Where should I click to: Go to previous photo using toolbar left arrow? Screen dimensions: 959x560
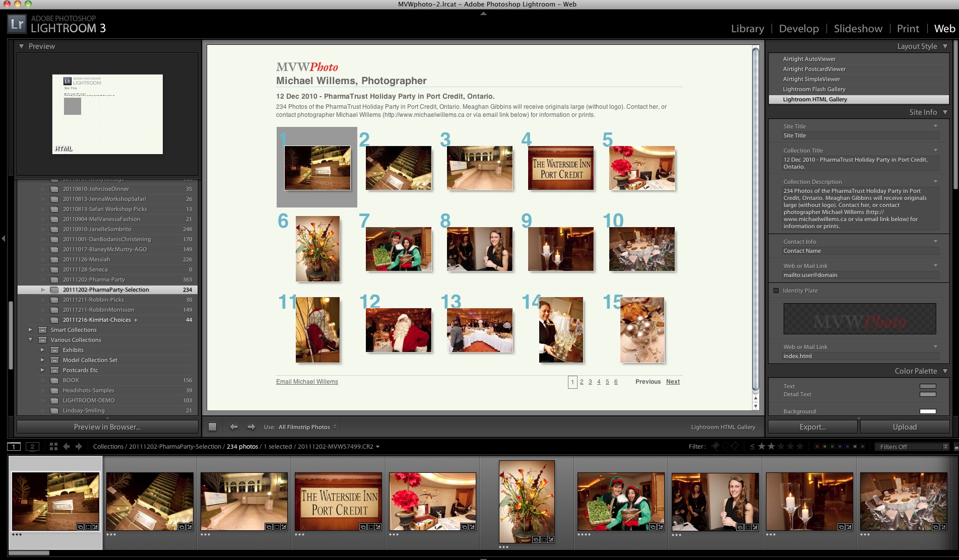pos(234,427)
